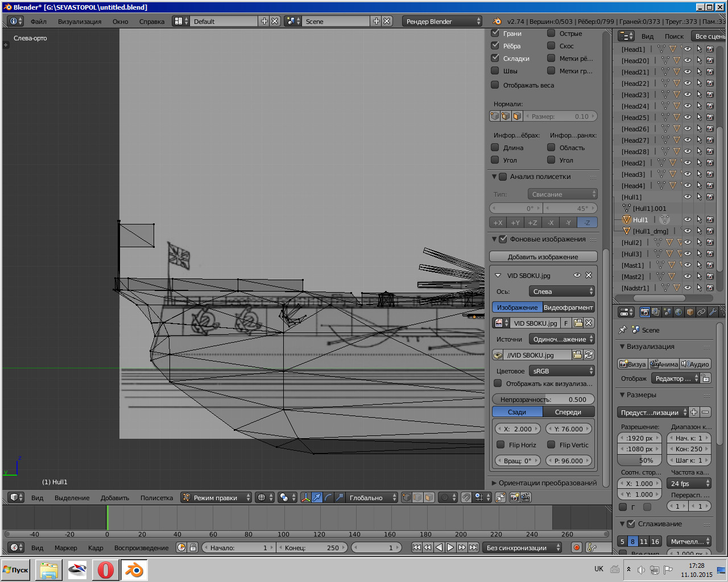The height and width of the screenshot is (582, 728).
Task: Click the Непрозрачность opacity slider
Action: (543, 400)
